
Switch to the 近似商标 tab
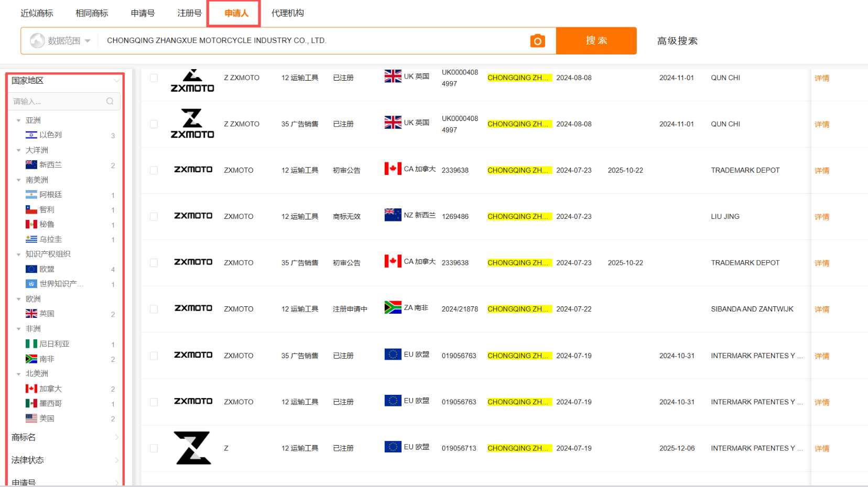[37, 13]
